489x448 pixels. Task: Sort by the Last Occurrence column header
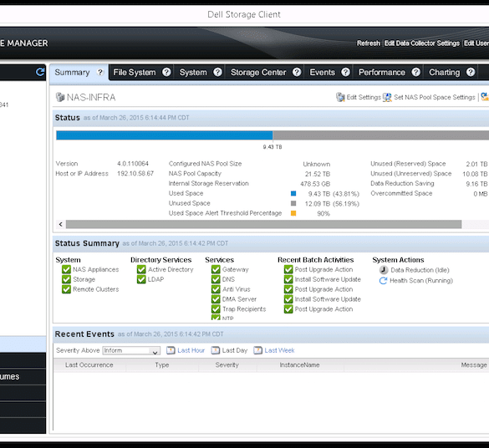(89, 364)
